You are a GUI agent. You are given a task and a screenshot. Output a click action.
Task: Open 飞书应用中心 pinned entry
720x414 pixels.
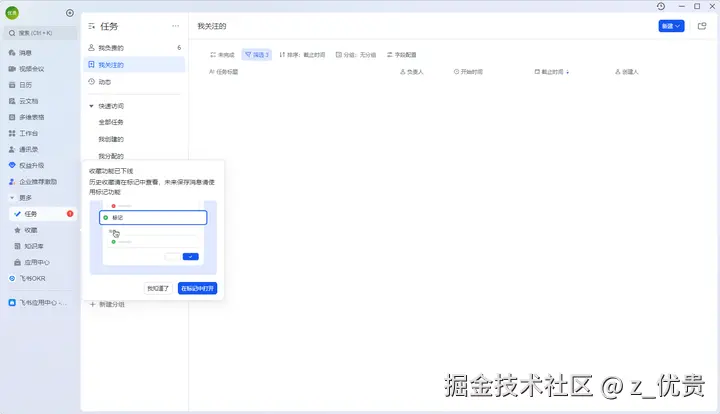pos(40,303)
